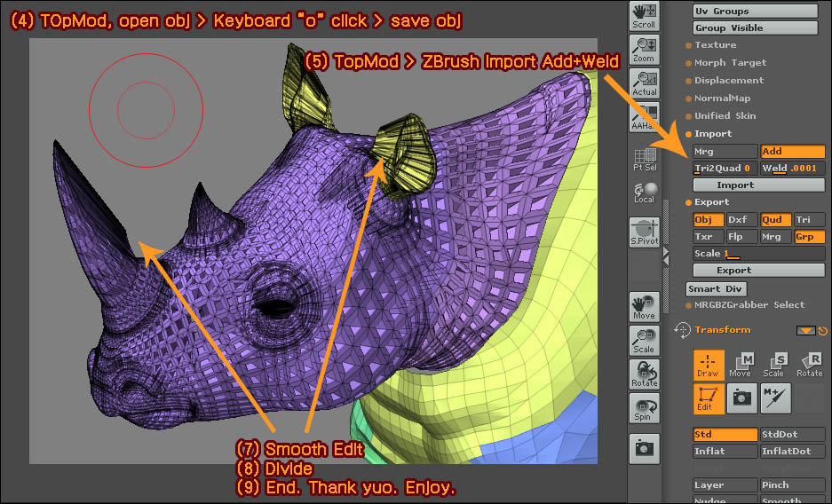This screenshot has height=504, width=832.
Task: Open the Transform palette title
Action: click(723, 329)
